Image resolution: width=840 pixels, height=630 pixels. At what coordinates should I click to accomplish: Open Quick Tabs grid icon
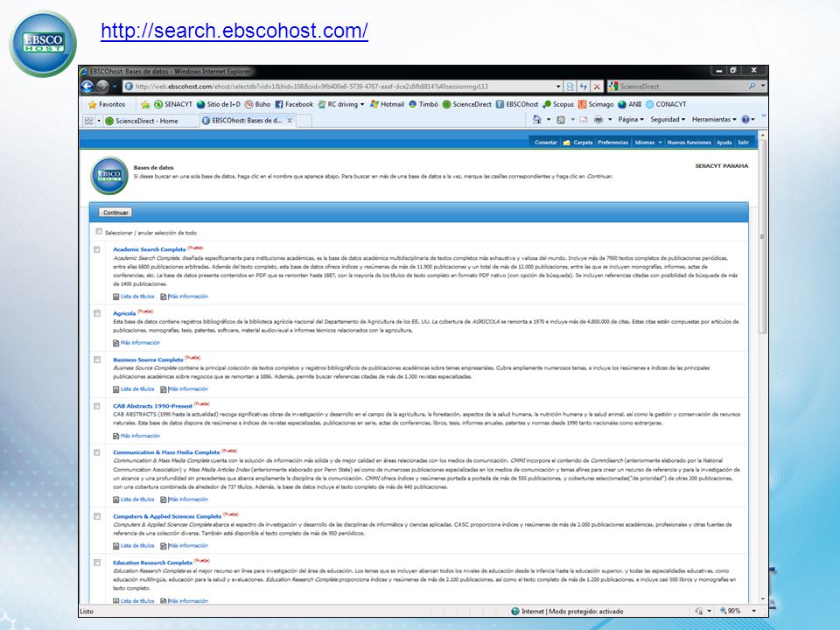pos(89,121)
